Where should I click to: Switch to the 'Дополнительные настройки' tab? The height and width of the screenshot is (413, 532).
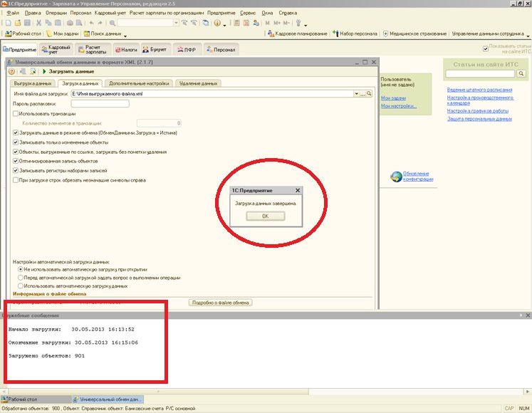click(139, 83)
